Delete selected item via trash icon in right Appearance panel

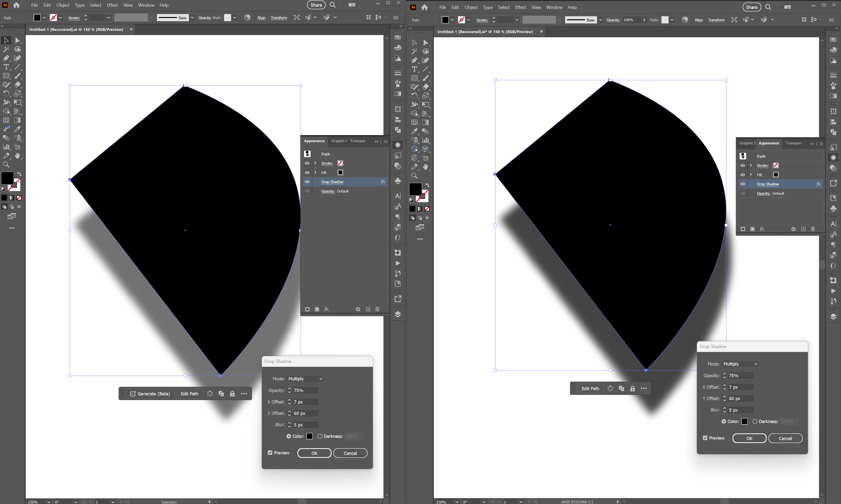(813, 229)
